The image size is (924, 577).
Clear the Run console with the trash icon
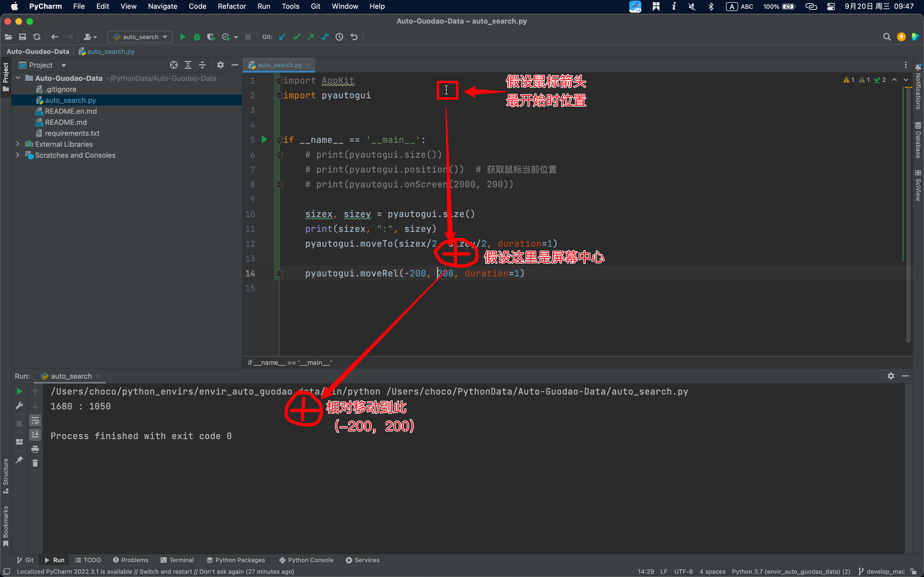35,463
